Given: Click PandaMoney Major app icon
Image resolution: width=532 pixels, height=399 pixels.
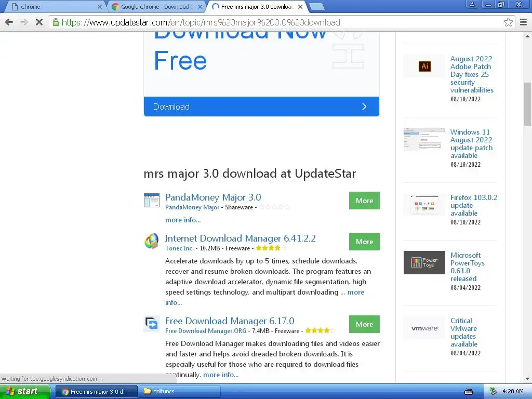Looking at the screenshot, I should point(151,200).
